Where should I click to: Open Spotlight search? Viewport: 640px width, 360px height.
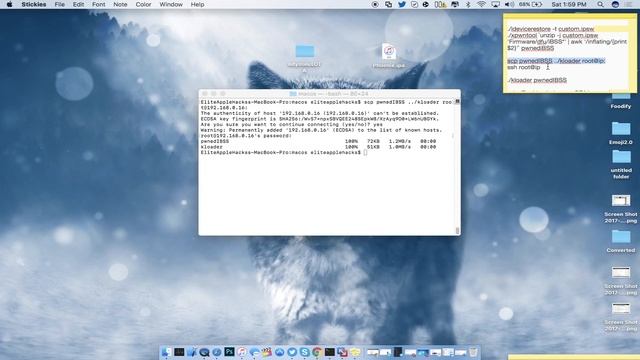[600, 4]
